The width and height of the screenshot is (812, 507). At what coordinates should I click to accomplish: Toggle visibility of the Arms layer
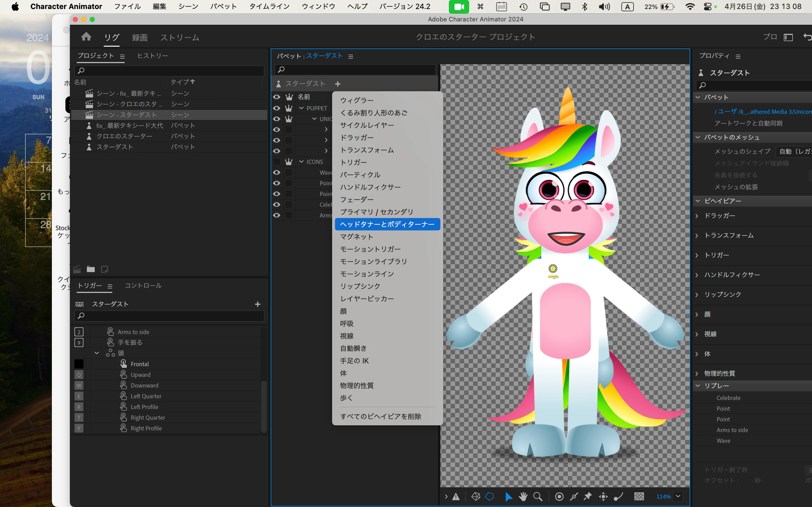277,215
